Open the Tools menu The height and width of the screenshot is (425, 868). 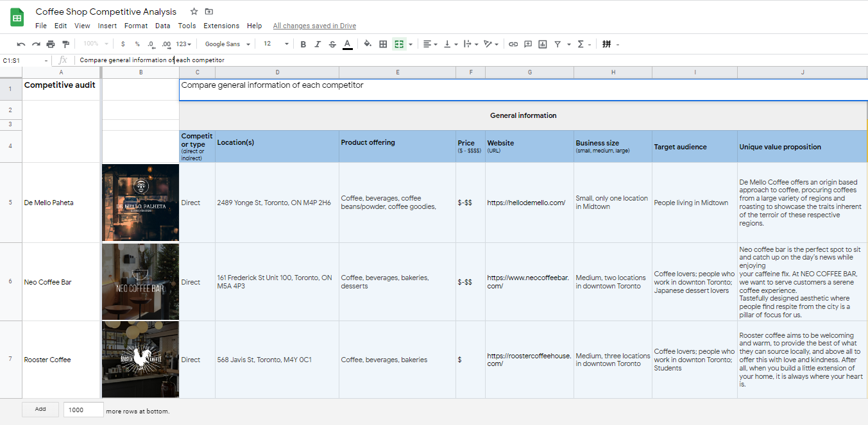click(187, 26)
